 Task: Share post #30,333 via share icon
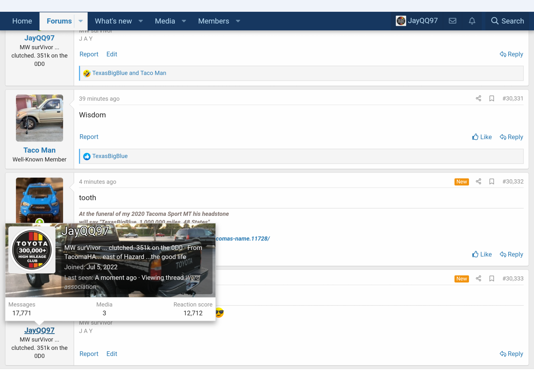(478, 278)
